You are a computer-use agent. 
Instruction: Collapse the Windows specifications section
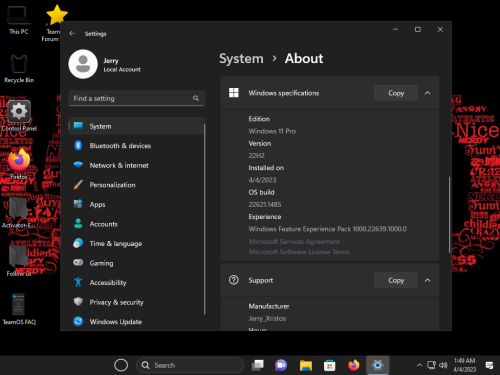[x=428, y=93]
